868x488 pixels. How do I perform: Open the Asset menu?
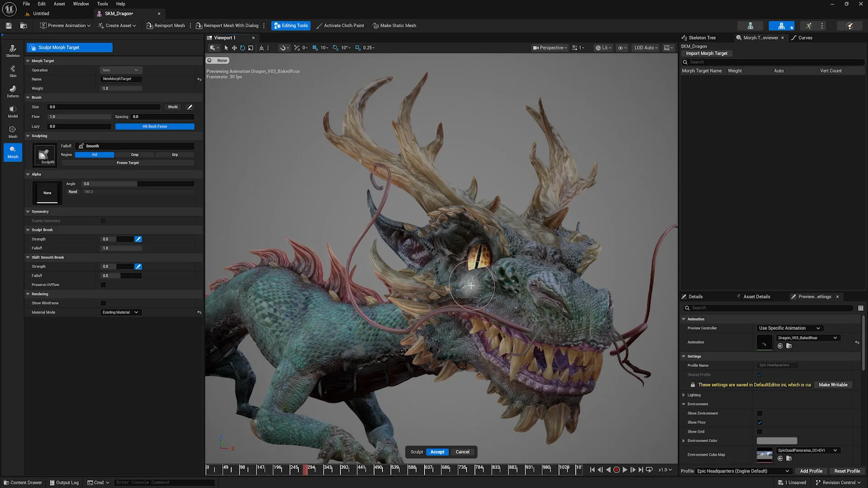(x=59, y=4)
